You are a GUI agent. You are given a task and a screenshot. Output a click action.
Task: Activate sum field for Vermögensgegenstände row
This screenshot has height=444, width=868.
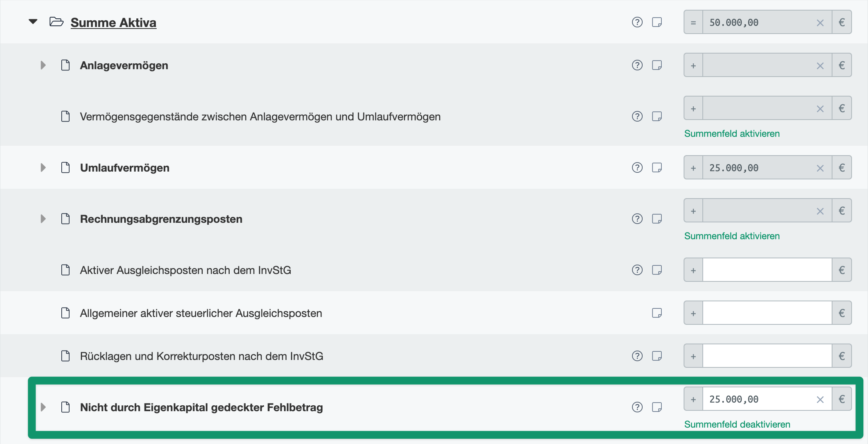click(732, 134)
